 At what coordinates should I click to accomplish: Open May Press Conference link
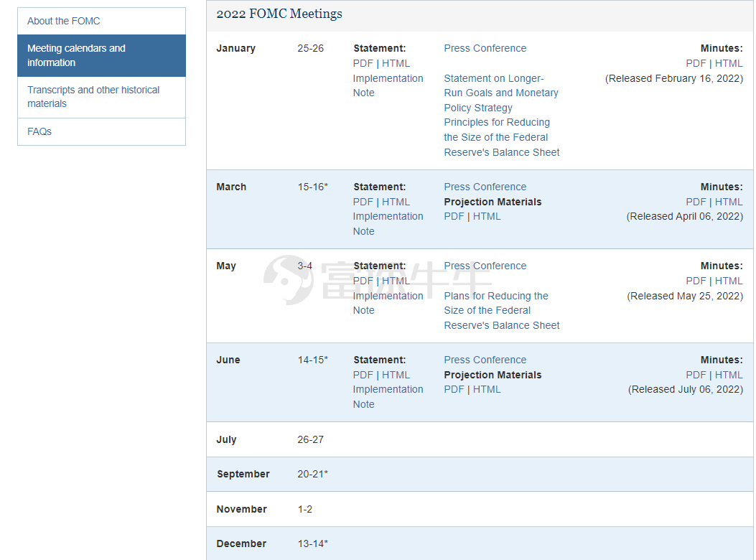(485, 266)
